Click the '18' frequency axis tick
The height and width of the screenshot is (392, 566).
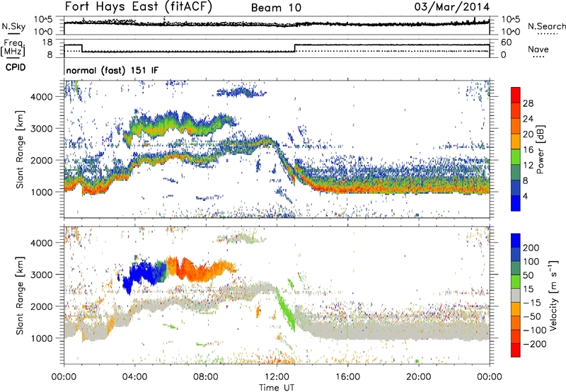(x=47, y=42)
